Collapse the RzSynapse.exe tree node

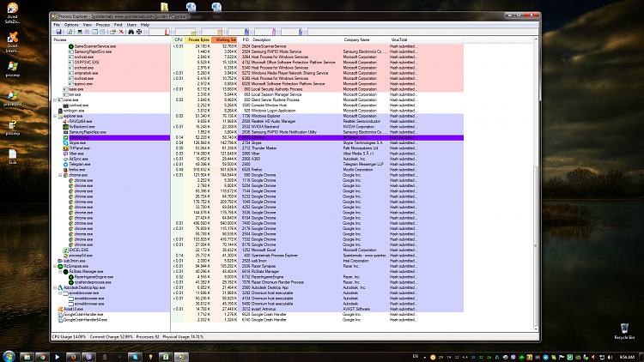[56, 267]
